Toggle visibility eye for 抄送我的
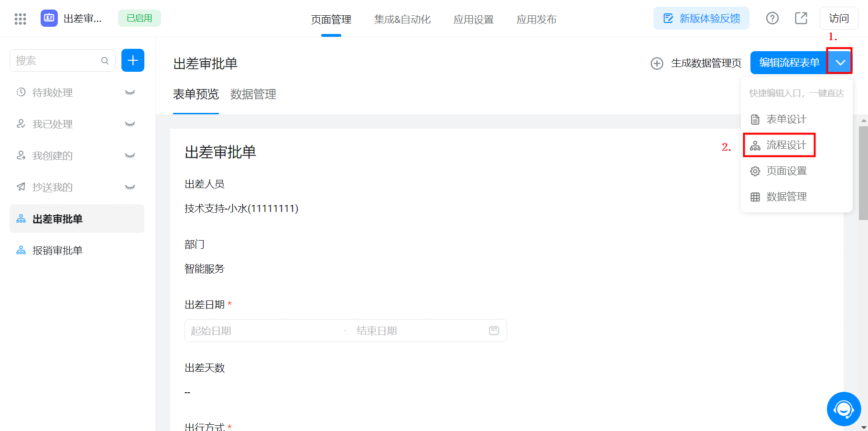The height and width of the screenshot is (431, 868). tap(130, 187)
